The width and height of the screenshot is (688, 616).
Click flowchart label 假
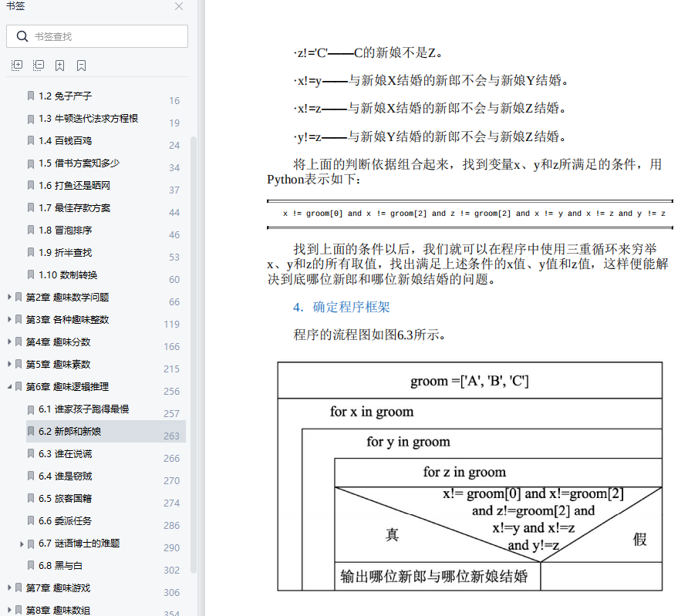tap(639, 539)
